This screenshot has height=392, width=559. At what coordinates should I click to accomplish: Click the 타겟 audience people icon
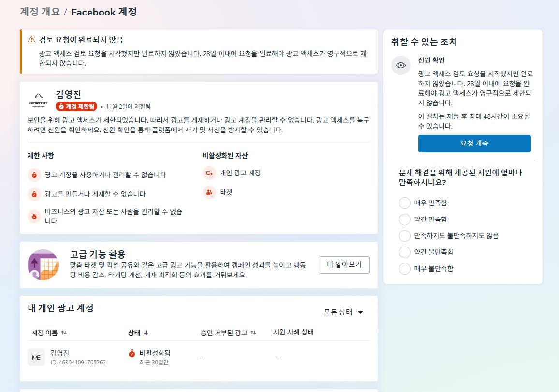pyautogui.click(x=209, y=192)
